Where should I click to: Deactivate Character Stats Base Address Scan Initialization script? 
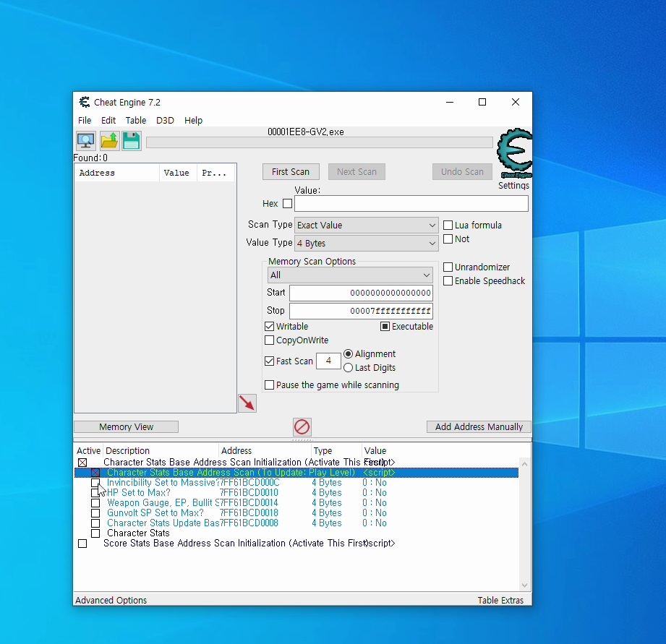pyautogui.click(x=82, y=463)
